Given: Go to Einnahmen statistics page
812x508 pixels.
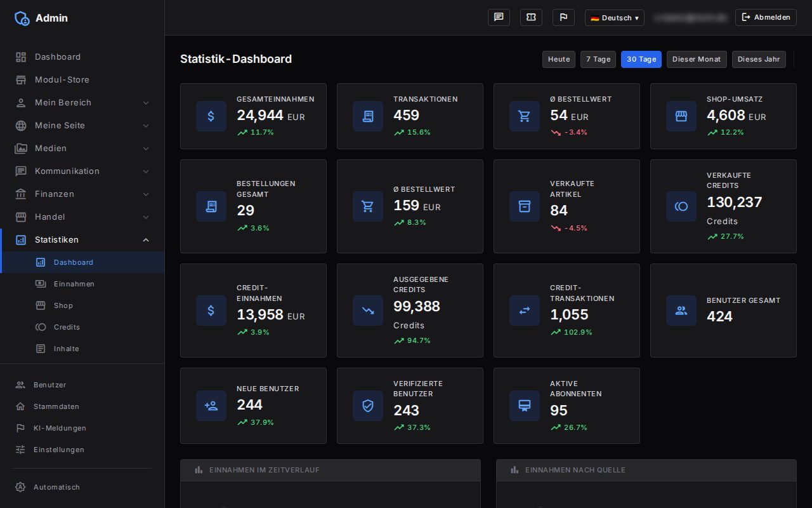Looking at the screenshot, I should click(82, 284).
